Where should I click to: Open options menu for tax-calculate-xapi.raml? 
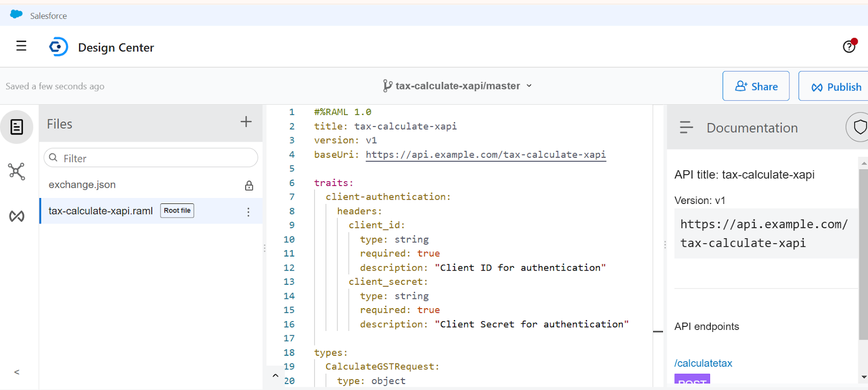click(x=248, y=212)
